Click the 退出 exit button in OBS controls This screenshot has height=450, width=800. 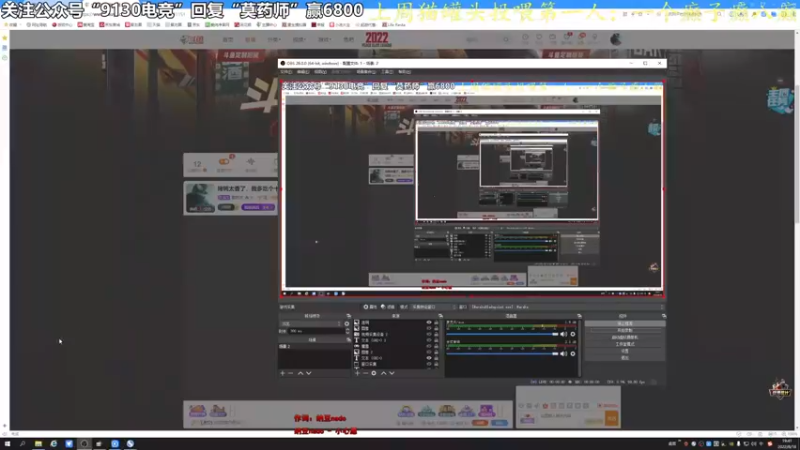click(x=625, y=358)
